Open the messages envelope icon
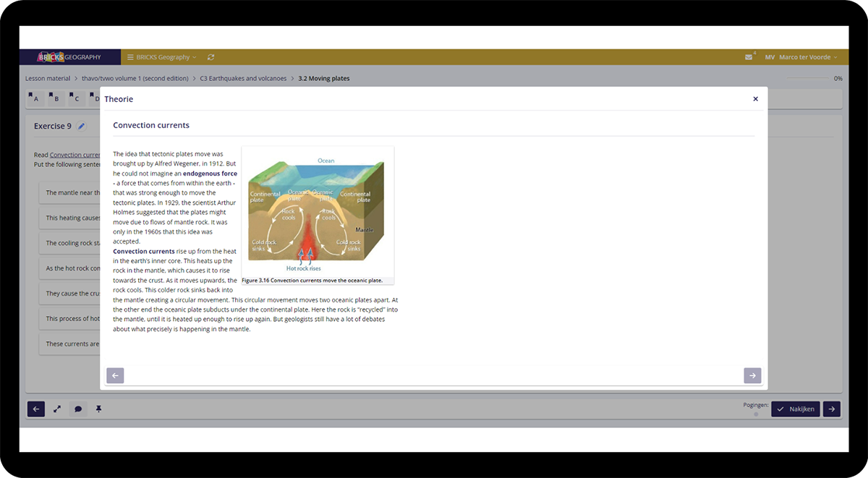The image size is (868, 478). (749, 57)
